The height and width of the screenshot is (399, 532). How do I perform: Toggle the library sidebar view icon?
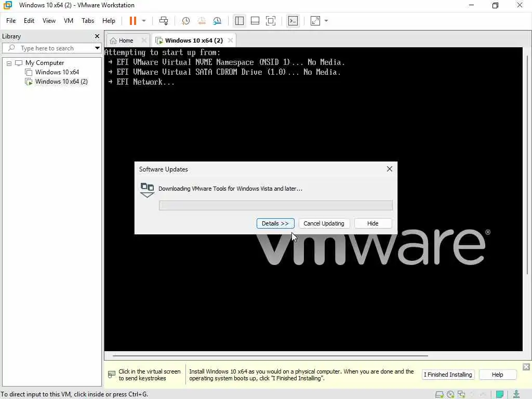pos(239,21)
